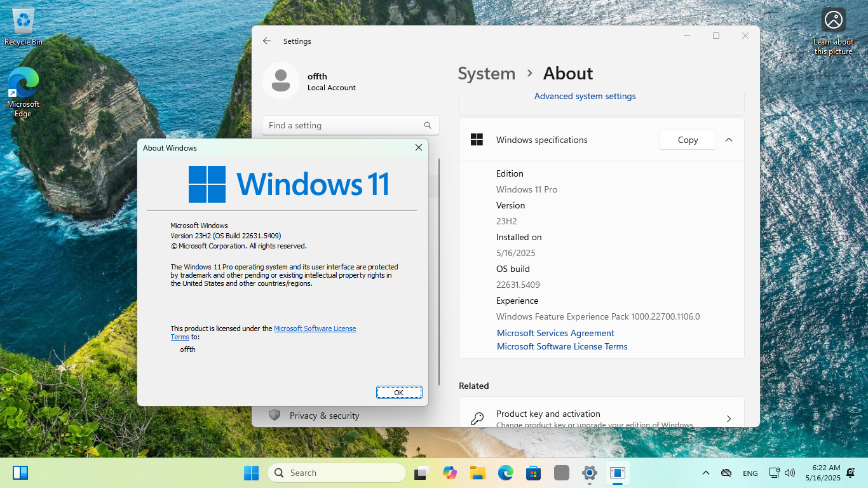868x488 pixels.
Task: Click the Learn about this picture icon
Action: 833,31
